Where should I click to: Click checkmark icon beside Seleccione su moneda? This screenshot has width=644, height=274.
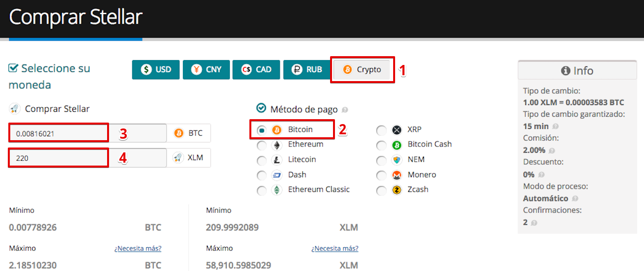click(14, 68)
